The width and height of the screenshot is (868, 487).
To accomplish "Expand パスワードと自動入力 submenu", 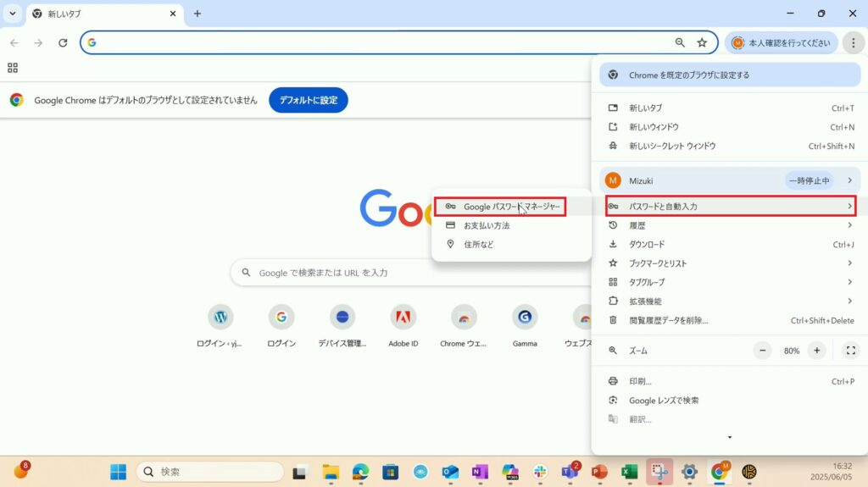I will [x=730, y=206].
